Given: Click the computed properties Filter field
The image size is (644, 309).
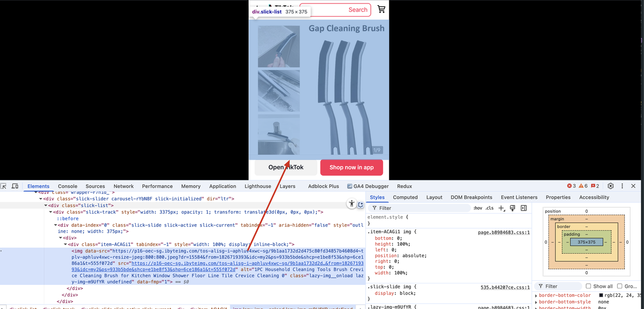Looking at the screenshot, I should tap(558, 286).
